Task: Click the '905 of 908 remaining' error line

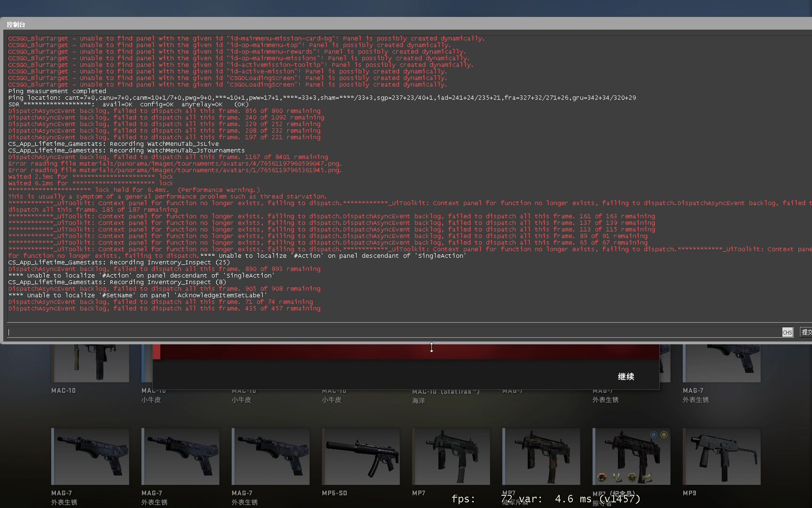Action: [164, 289]
